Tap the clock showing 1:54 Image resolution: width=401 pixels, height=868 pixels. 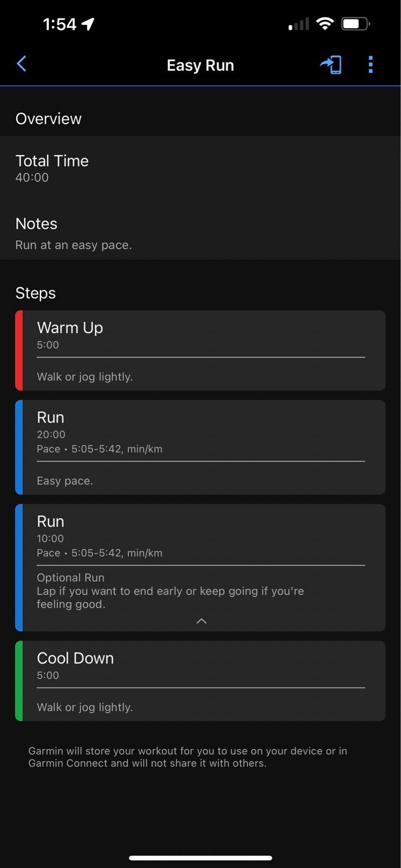coord(60,24)
